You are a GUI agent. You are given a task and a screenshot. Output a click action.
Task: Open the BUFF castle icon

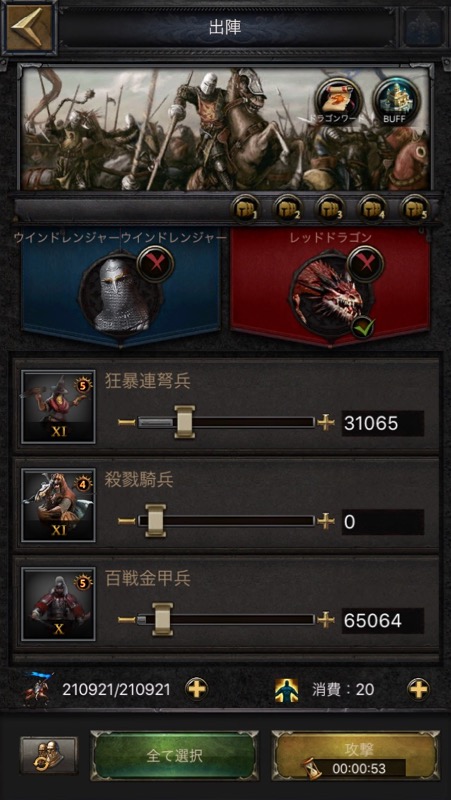point(396,100)
